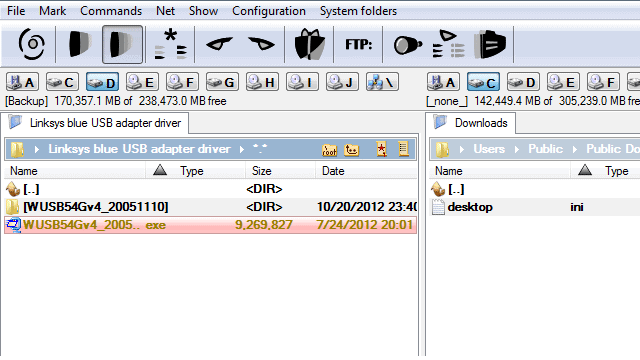Select the desktop ini file
Viewport: 640px width, 360px height.
click(535, 207)
